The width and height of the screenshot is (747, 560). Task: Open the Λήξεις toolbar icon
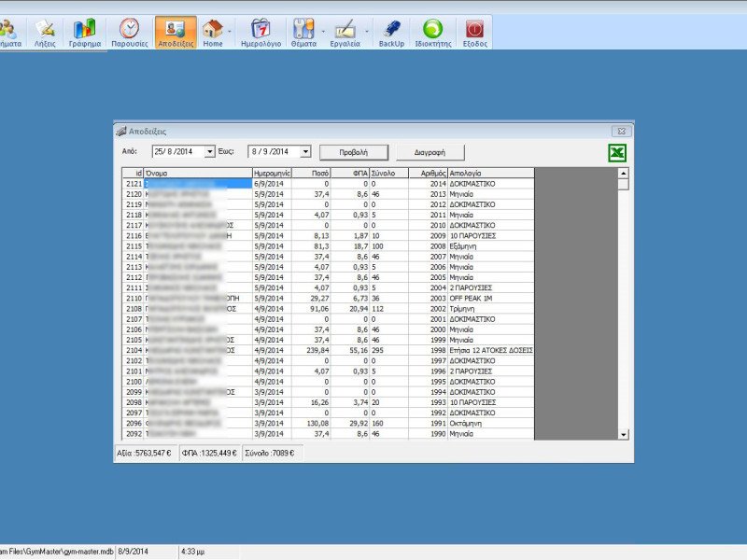[x=45, y=33]
